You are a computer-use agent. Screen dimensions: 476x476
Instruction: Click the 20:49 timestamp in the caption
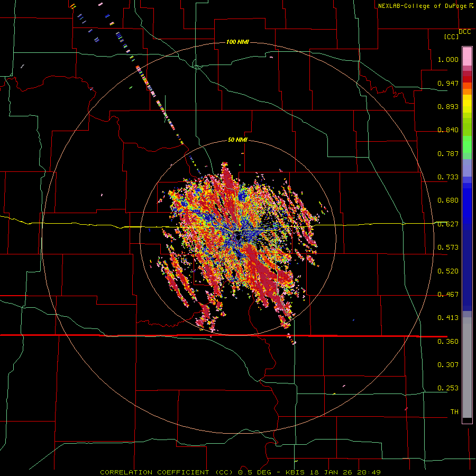(369, 472)
